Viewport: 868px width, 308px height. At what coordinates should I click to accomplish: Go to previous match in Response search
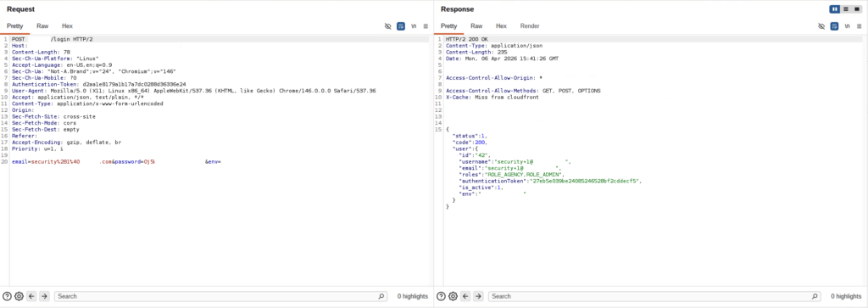(465, 296)
